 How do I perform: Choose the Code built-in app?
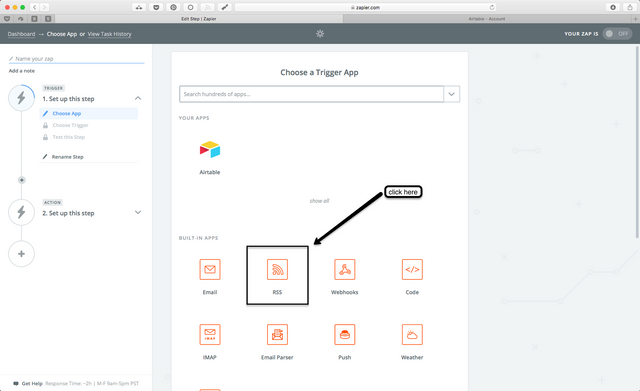pos(412,269)
